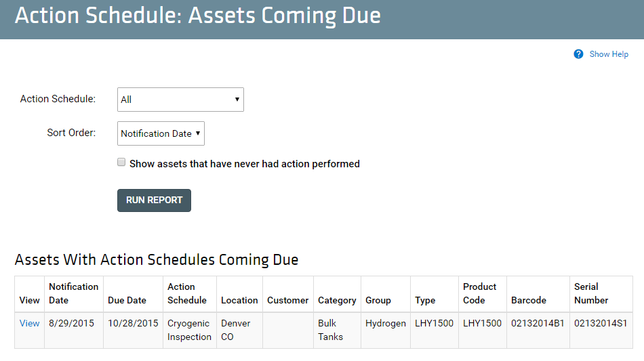Select the Action Schedule column header
Viewport: 644px width, 361px height.
pos(187,293)
